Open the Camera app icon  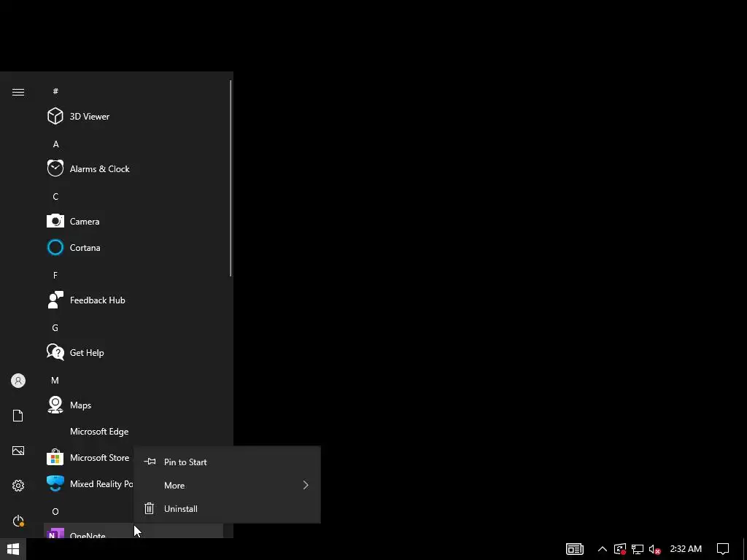[55, 221]
